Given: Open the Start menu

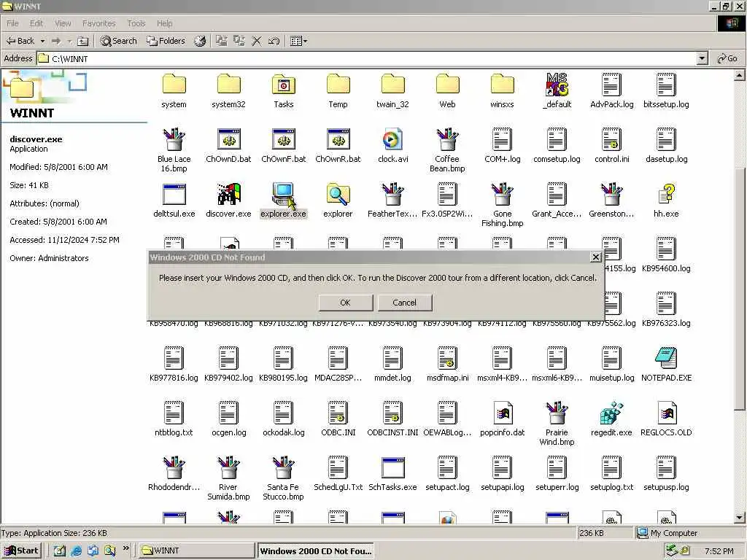Looking at the screenshot, I should point(21,551).
